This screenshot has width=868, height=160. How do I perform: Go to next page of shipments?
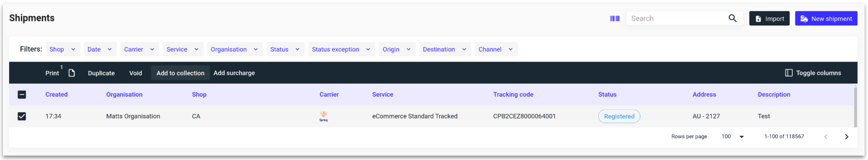tap(847, 137)
